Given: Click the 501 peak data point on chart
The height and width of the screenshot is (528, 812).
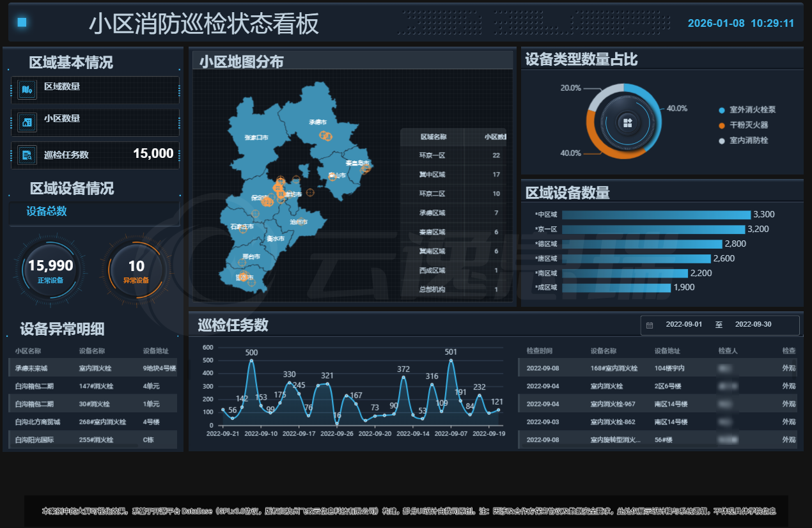Looking at the screenshot, I should point(451,361).
